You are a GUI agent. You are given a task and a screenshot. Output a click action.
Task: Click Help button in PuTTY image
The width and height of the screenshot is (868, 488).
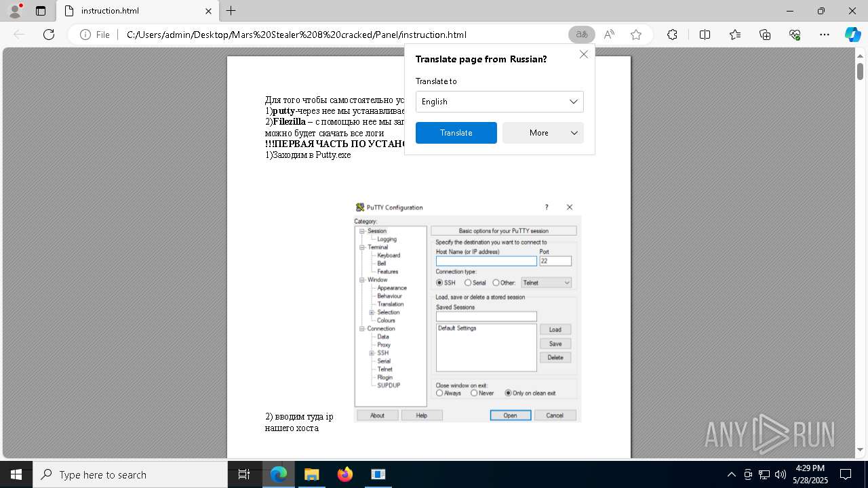pyautogui.click(x=422, y=415)
